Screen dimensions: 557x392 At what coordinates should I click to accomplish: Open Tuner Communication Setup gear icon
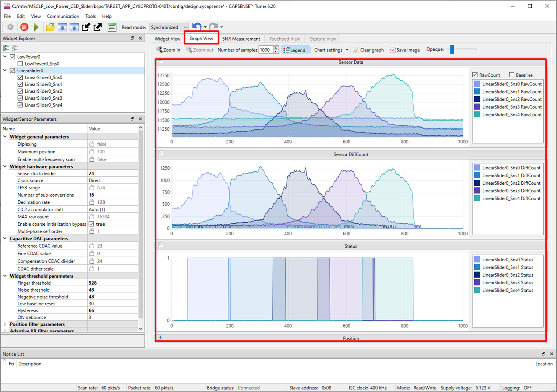[11, 27]
